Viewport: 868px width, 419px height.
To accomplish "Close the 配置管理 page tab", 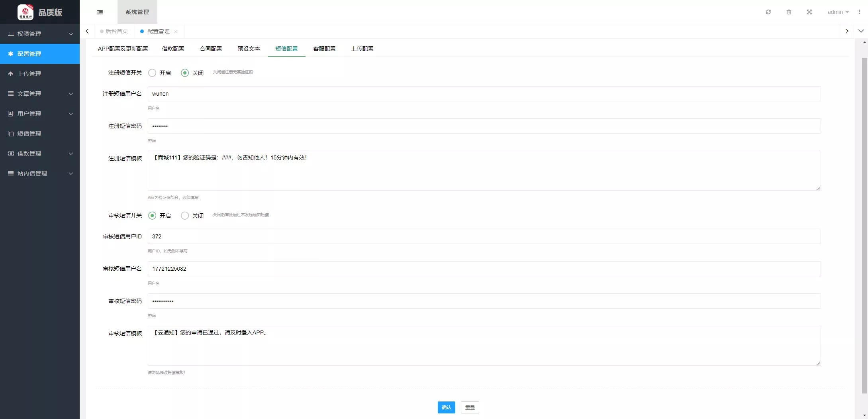I will coord(176,31).
